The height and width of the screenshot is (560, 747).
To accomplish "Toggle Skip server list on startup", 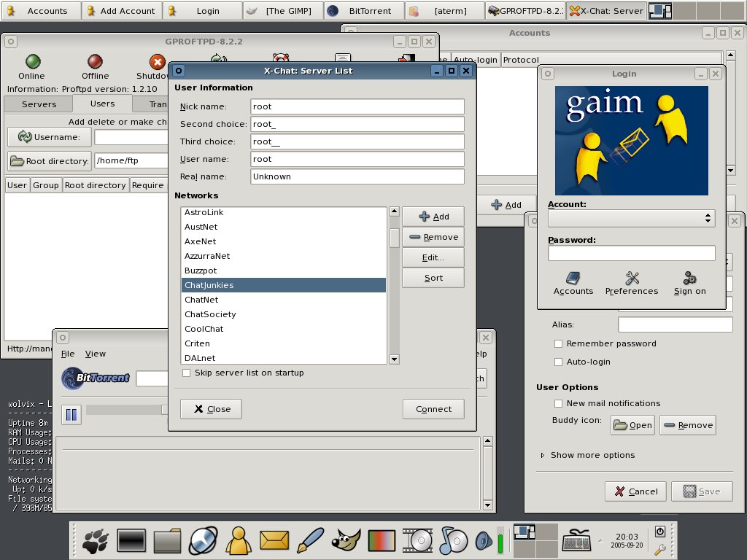I will 187,373.
